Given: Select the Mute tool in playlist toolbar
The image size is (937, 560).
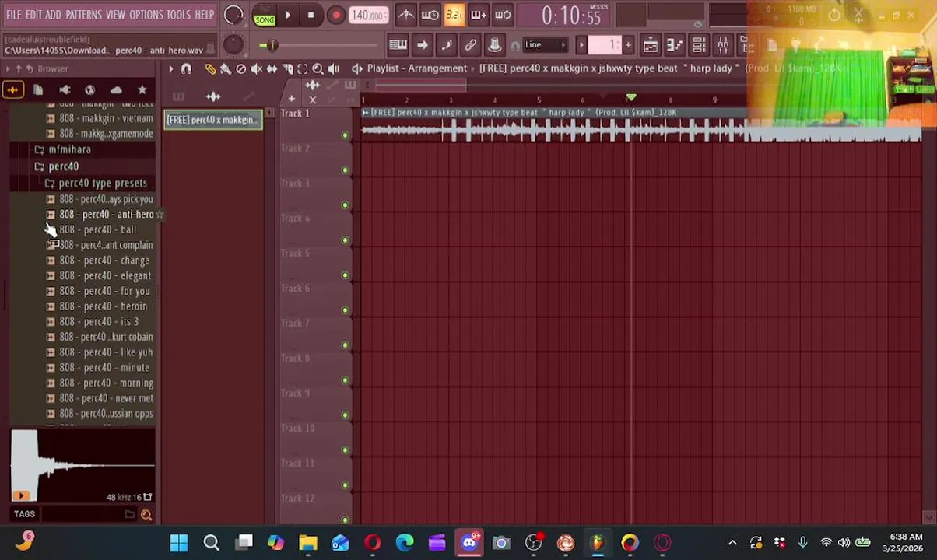Looking at the screenshot, I should pyautogui.click(x=257, y=69).
